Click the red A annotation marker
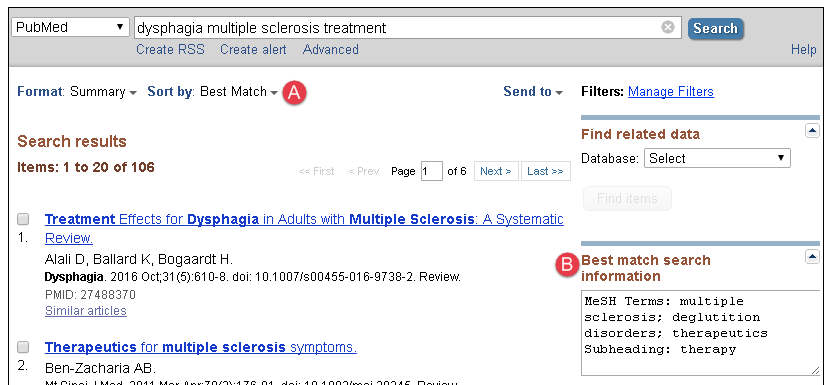Viewport: 830px width, 385px height. click(294, 93)
